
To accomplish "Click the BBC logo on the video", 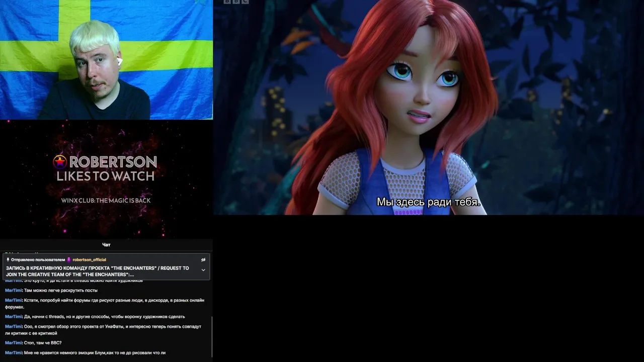I will 236,2.
